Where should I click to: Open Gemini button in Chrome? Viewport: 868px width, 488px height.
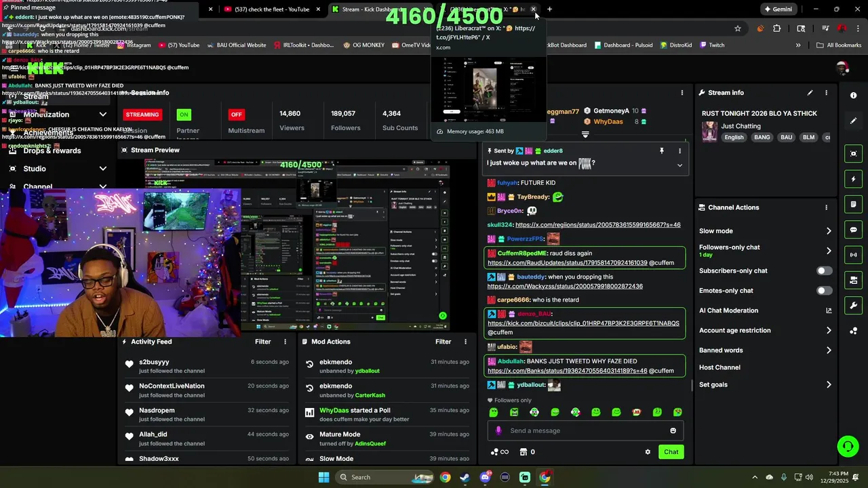coord(778,9)
